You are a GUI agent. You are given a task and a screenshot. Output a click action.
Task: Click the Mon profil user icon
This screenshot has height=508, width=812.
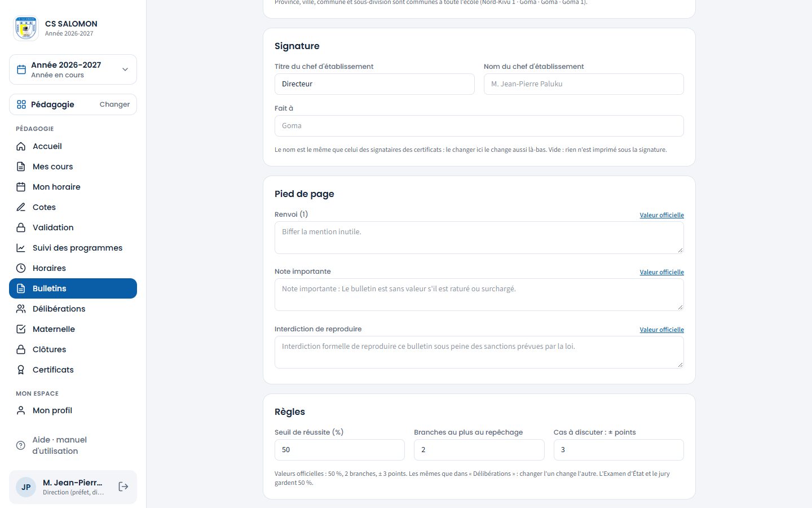21,410
